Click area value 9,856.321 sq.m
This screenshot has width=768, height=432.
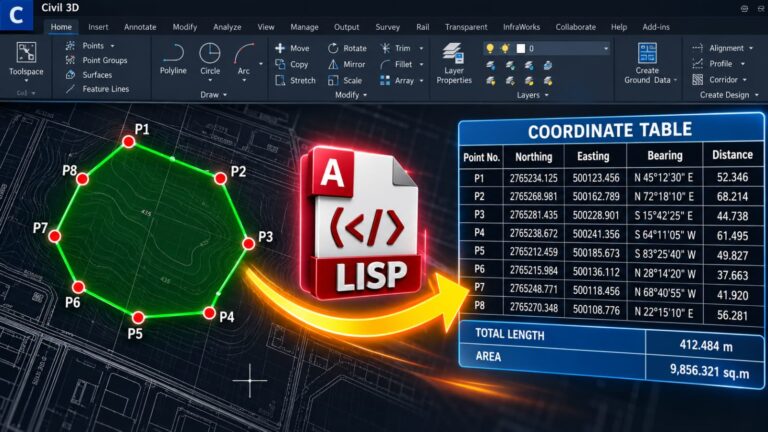coord(709,371)
